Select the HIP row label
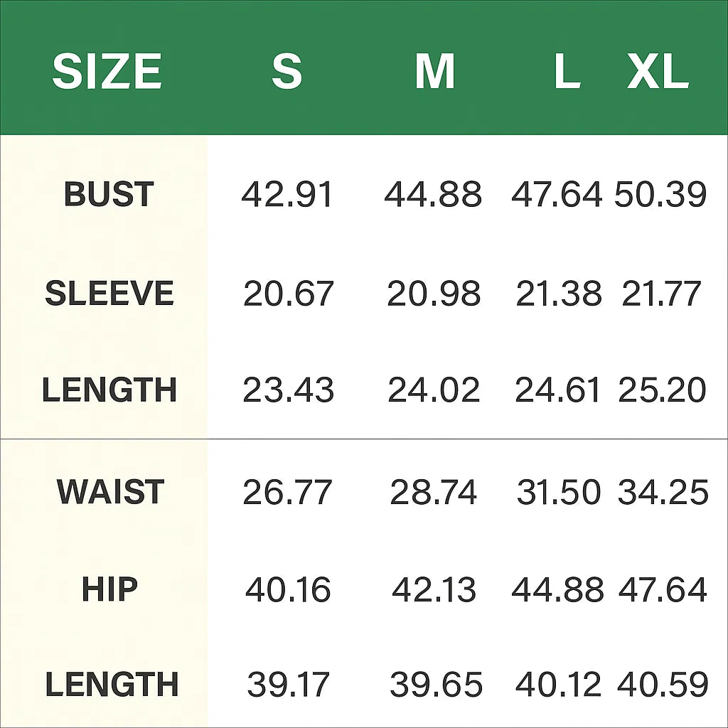 tap(109, 589)
